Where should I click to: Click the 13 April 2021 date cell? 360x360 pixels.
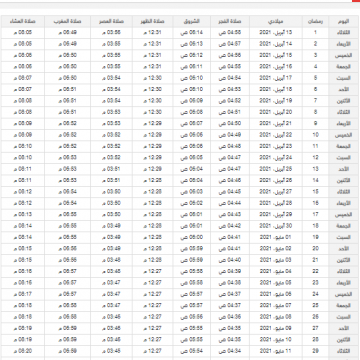[x=276, y=33]
